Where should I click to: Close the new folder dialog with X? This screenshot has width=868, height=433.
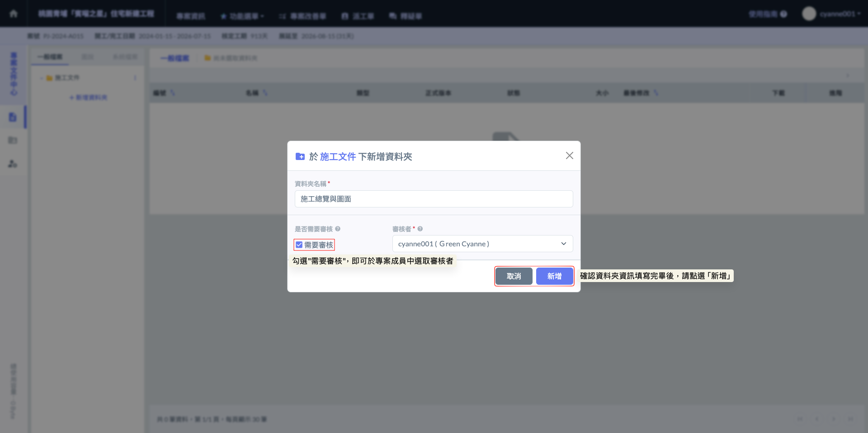click(569, 156)
